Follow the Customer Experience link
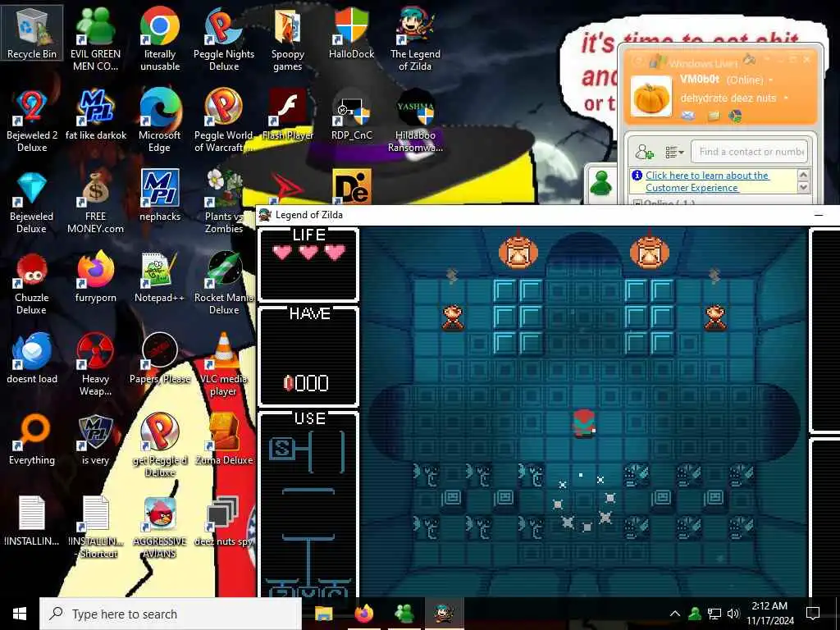This screenshot has width=840, height=630. pos(707,181)
